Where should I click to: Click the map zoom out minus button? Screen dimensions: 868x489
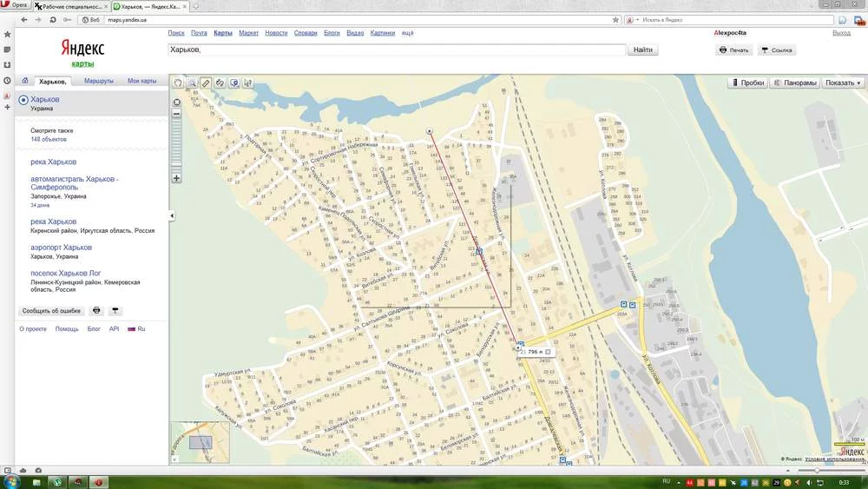(177, 114)
